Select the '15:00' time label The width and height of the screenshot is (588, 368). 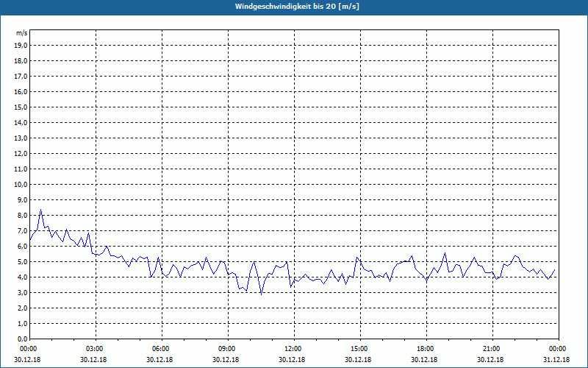(x=360, y=349)
